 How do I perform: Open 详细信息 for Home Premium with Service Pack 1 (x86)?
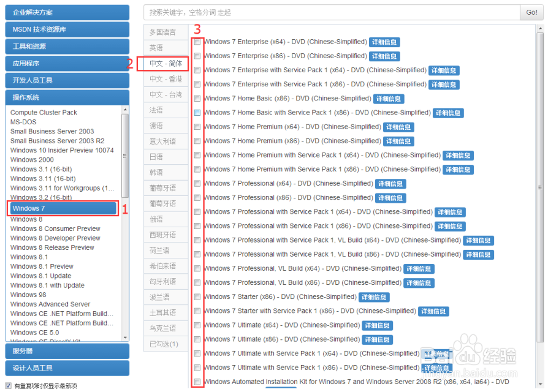(458, 170)
